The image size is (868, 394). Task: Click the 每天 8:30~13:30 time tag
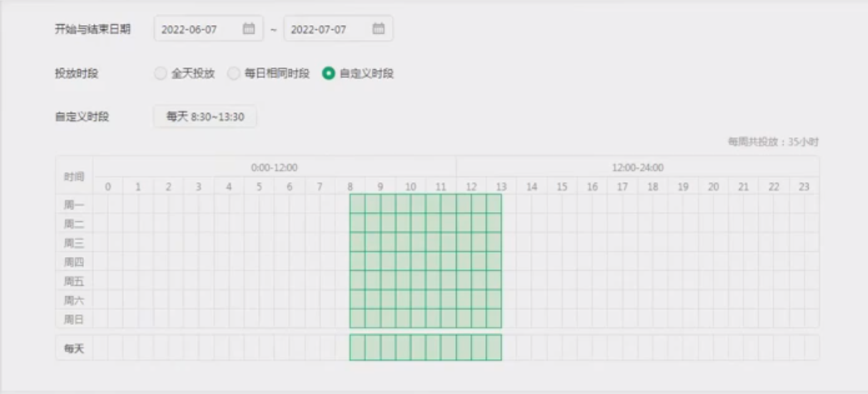pos(205,116)
